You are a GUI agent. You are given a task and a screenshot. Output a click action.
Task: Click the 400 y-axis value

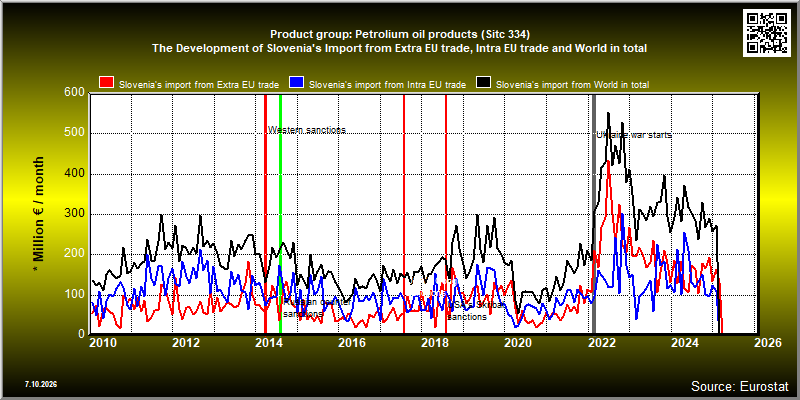coord(74,174)
